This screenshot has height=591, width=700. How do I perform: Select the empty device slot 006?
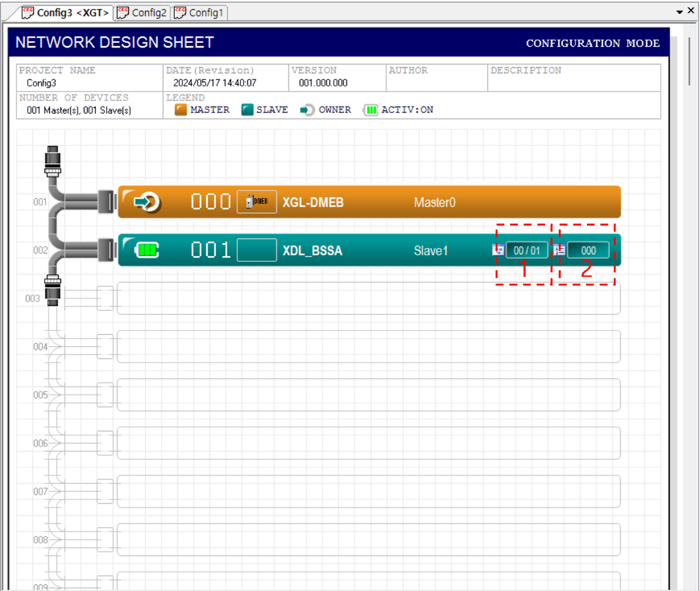click(369, 443)
